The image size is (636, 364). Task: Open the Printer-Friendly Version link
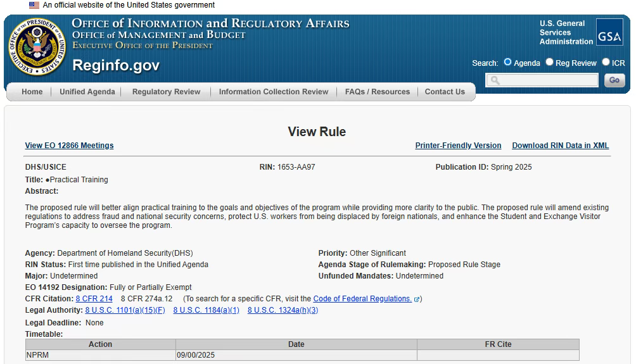click(x=458, y=146)
